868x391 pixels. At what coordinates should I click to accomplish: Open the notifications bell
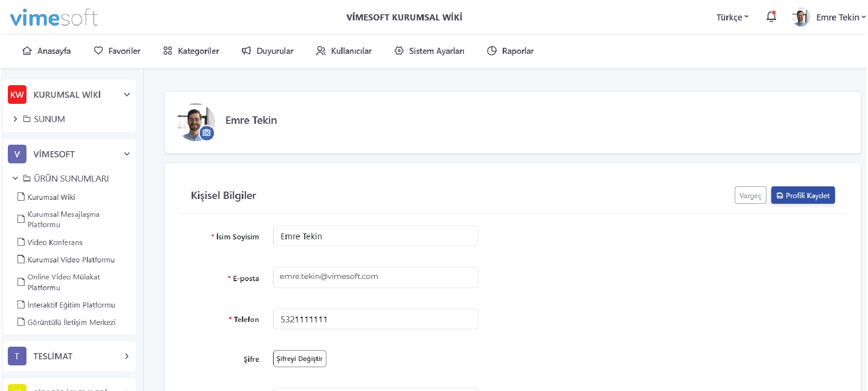tap(771, 17)
